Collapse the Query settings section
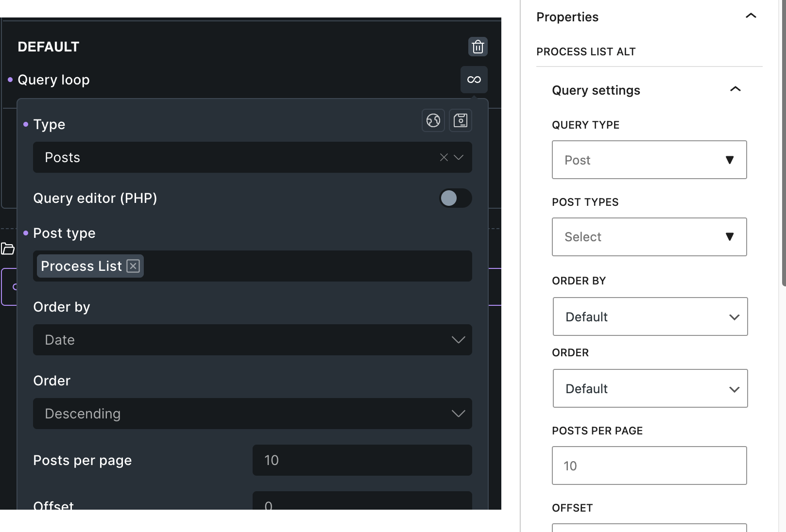Screen dimensions: 786x532 [735, 89]
